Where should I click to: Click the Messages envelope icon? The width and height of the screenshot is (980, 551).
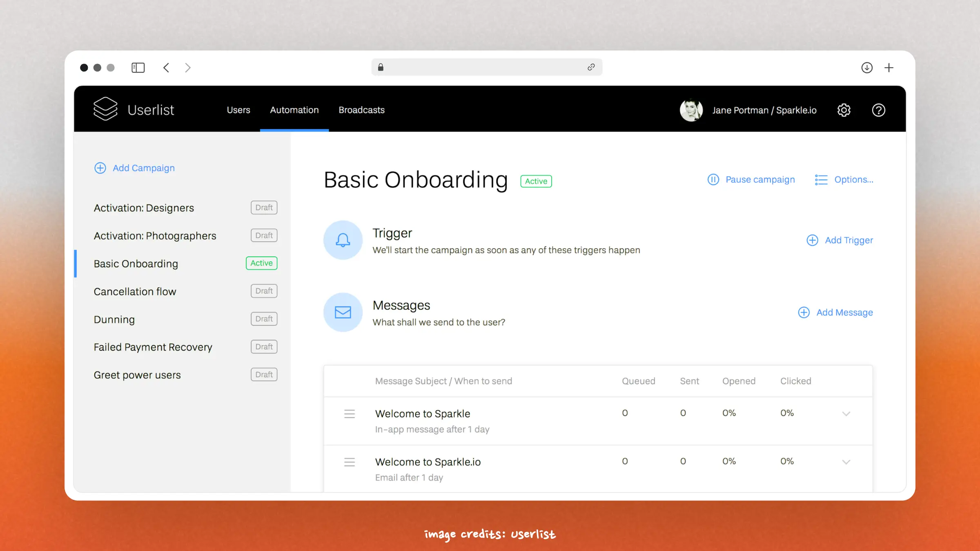(343, 312)
